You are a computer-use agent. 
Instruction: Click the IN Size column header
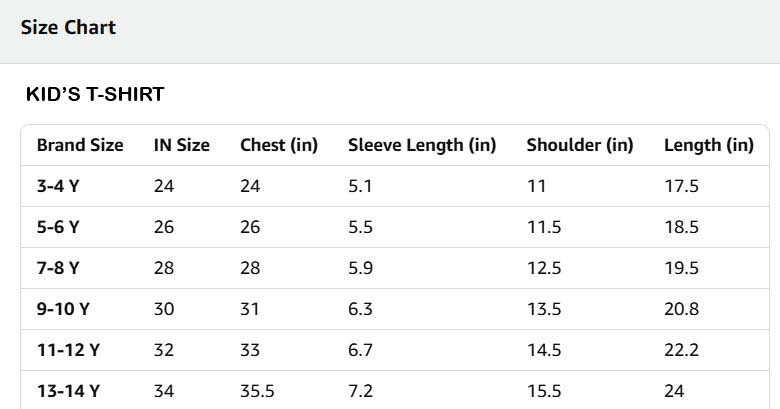tap(182, 145)
